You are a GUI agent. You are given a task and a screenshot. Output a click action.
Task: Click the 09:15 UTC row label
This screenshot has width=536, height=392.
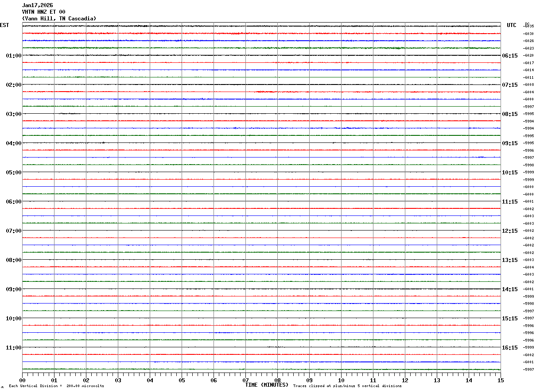pos(509,143)
